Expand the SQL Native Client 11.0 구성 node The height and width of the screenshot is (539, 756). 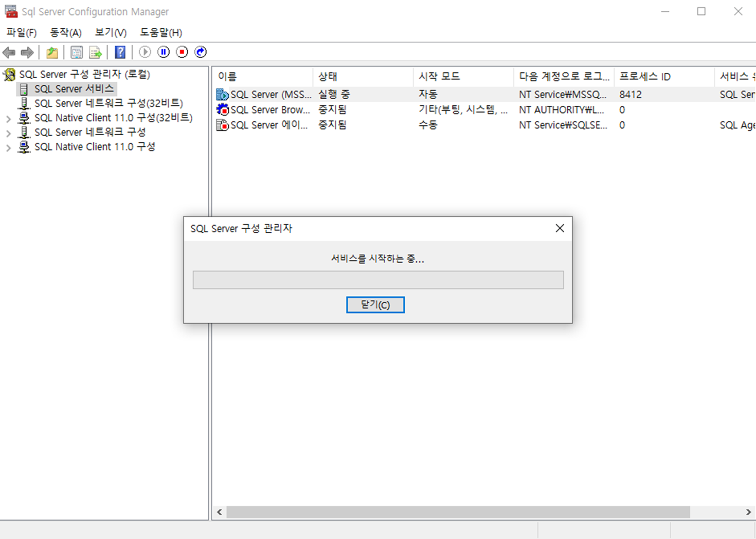(x=8, y=147)
